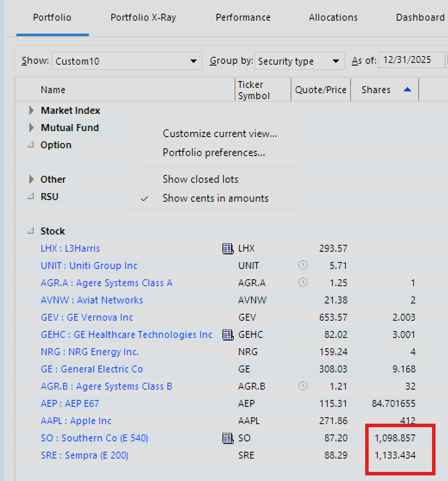Open the note icon beside SO Southern Co
Screen dimensions: 448x481
click(228, 438)
